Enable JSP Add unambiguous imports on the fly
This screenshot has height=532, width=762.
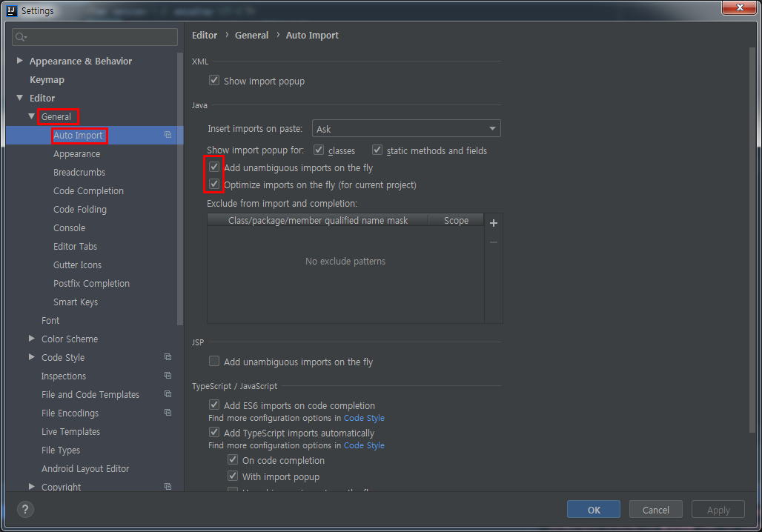[213, 361]
